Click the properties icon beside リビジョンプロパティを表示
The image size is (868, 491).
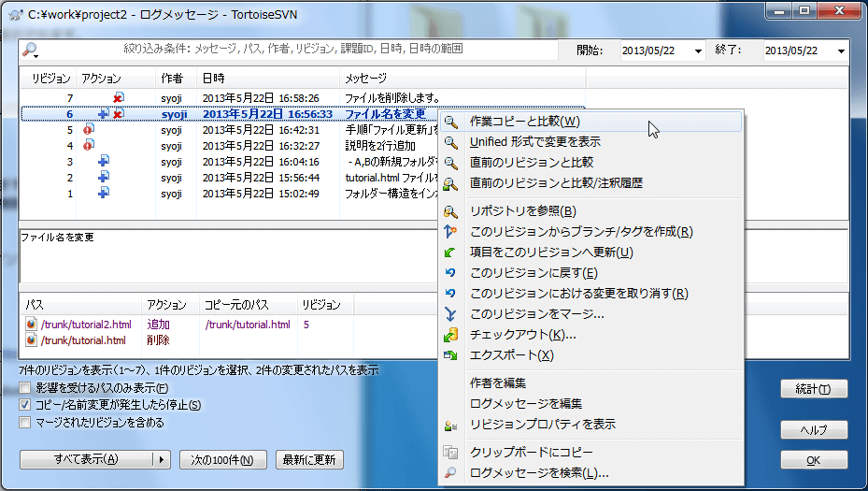(450, 425)
